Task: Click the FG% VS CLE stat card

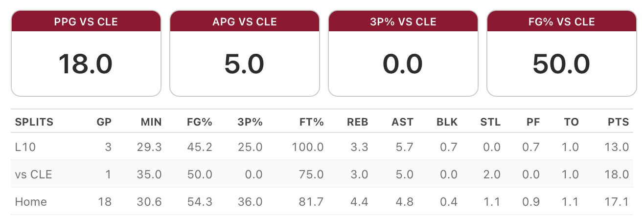Action: point(561,53)
